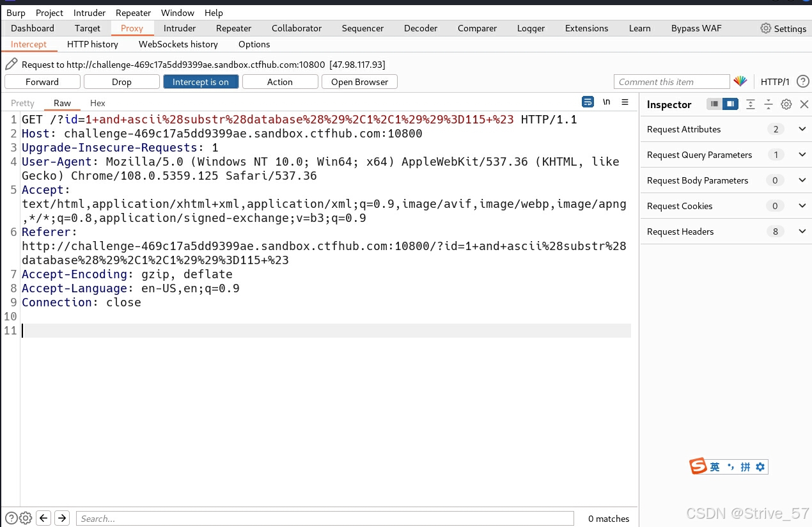Click the Comment this item field
Image resolution: width=812 pixels, height=527 pixels.
click(x=671, y=82)
